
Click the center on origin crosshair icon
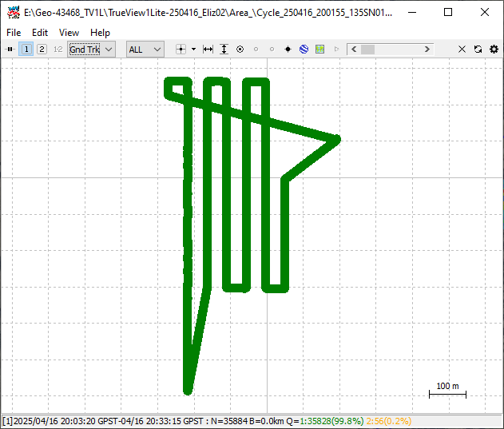181,50
